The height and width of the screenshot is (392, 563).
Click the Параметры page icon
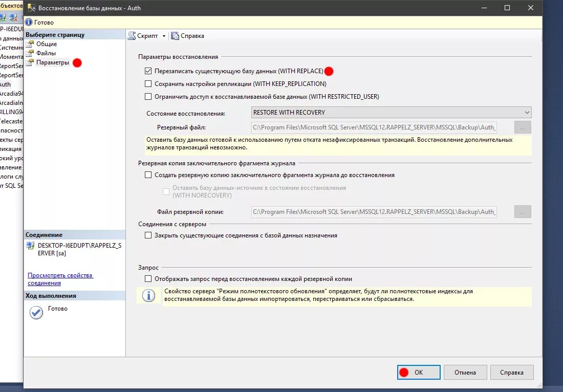coord(30,62)
